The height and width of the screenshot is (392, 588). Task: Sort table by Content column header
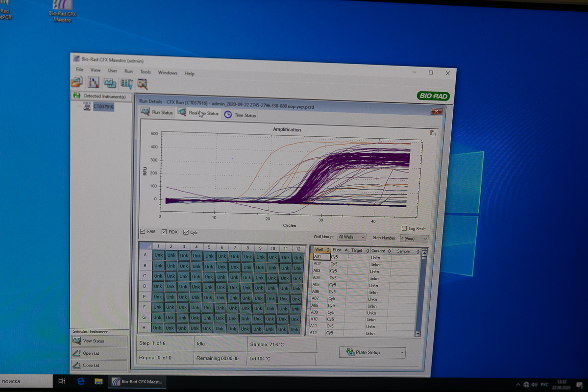pyautogui.click(x=380, y=251)
